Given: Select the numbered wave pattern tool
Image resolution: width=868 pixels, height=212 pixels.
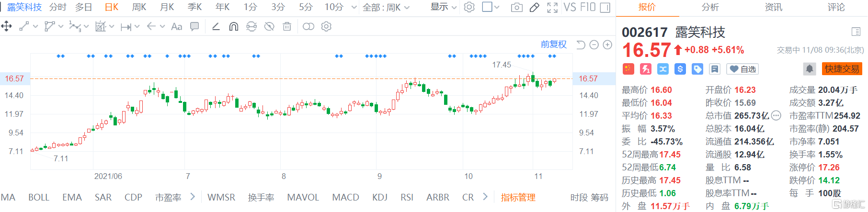Looking at the screenshot, I should pyautogui.click(x=75, y=26).
